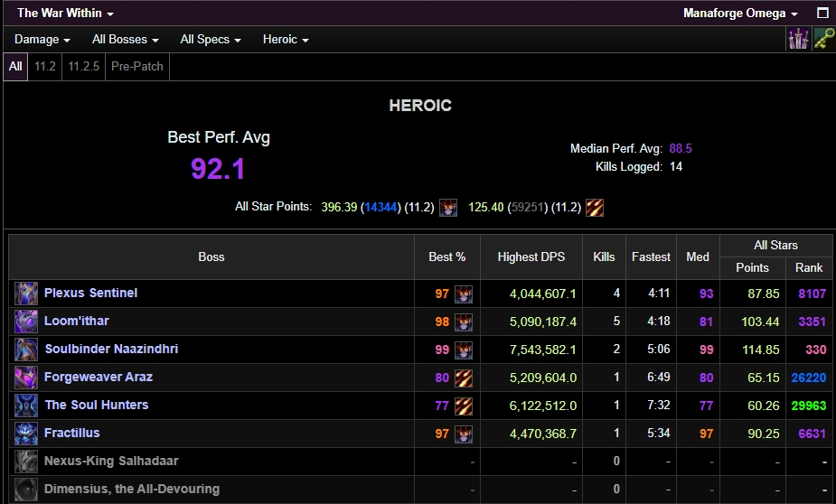Click The Soul Hunters rank 29963
Screen dimensions: 836x504
(809, 406)
